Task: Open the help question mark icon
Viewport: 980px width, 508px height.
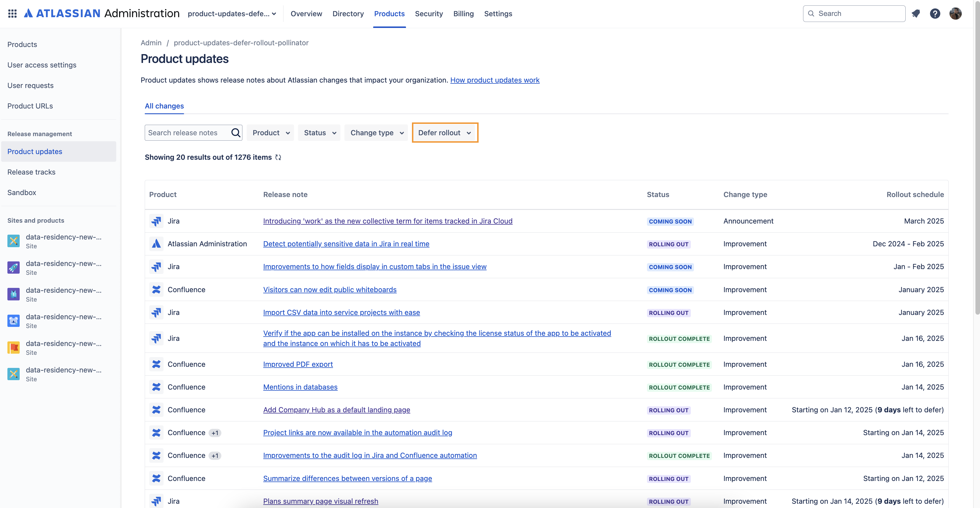Action: point(935,14)
